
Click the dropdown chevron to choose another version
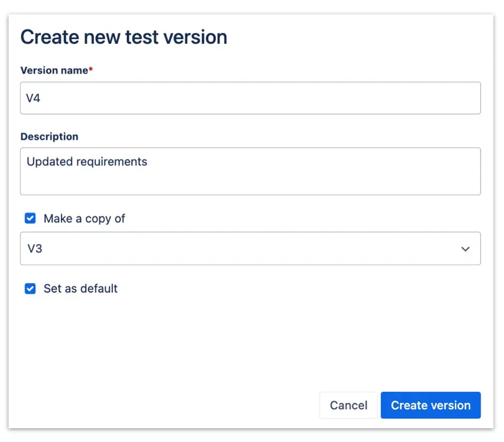pyautogui.click(x=465, y=248)
